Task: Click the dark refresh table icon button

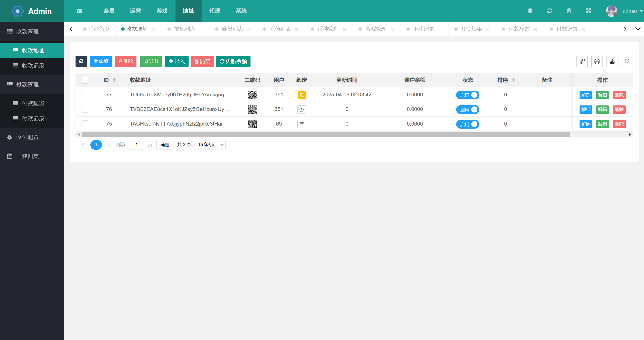Action: coord(81,61)
